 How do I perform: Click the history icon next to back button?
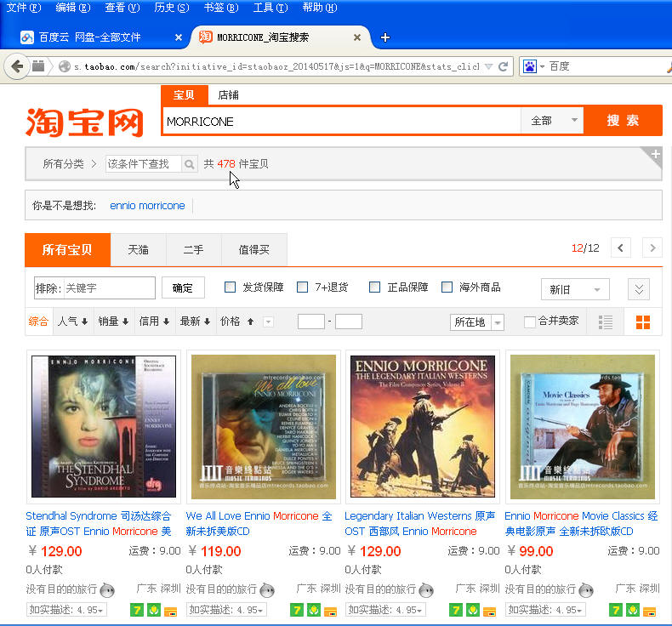click(x=38, y=66)
